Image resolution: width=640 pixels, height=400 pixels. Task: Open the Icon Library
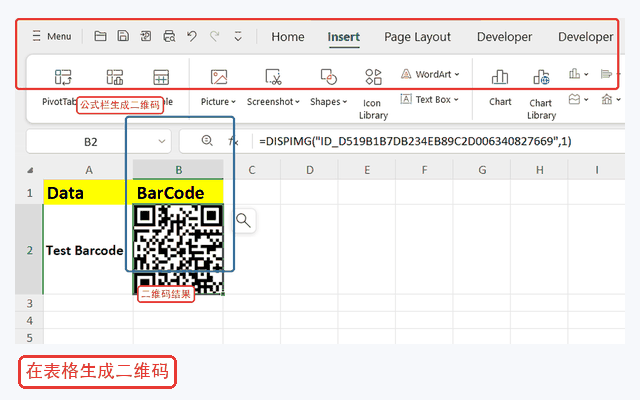[x=373, y=93]
